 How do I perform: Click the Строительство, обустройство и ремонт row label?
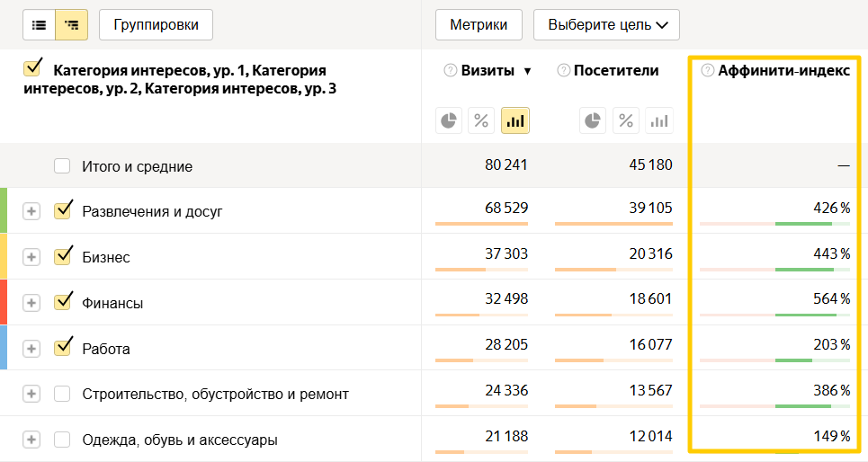(x=215, y=395)
